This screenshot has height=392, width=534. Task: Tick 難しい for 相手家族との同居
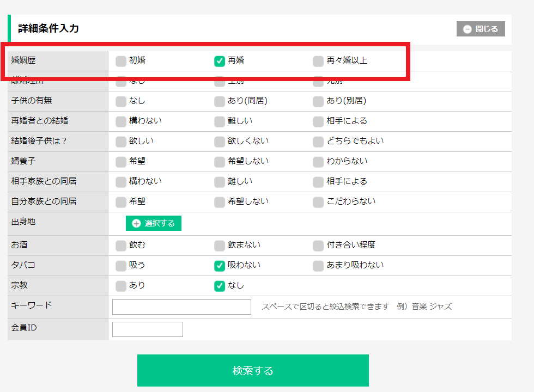tap(220, 182)
